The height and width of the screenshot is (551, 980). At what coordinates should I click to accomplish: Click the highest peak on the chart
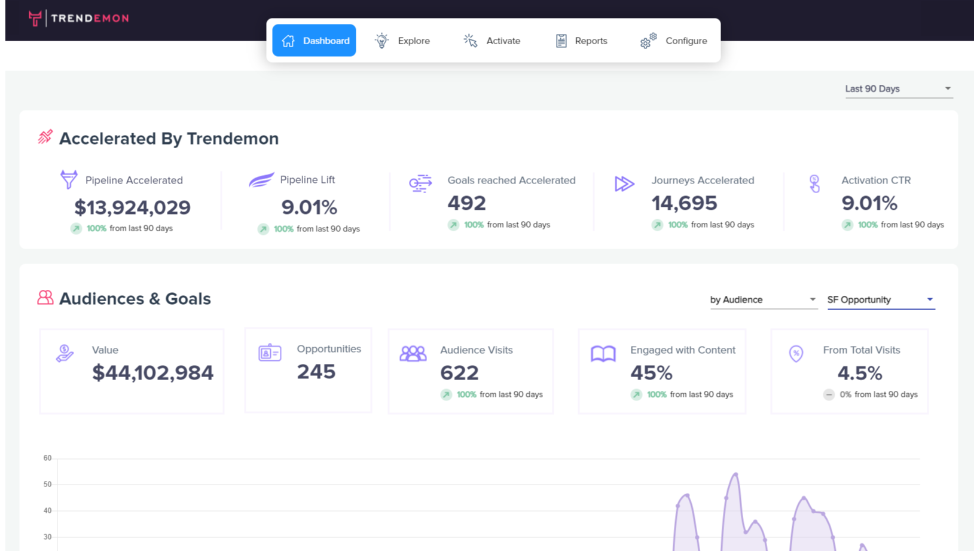pos(736,474)
